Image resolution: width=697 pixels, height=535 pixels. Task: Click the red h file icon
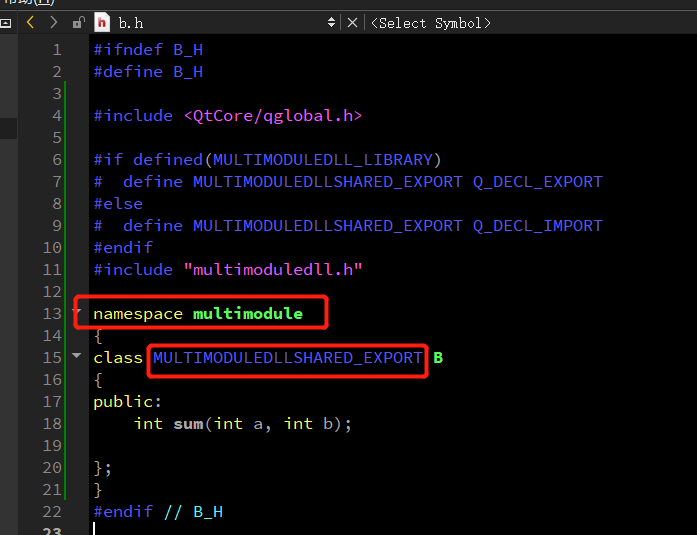[x=102, y=22]
